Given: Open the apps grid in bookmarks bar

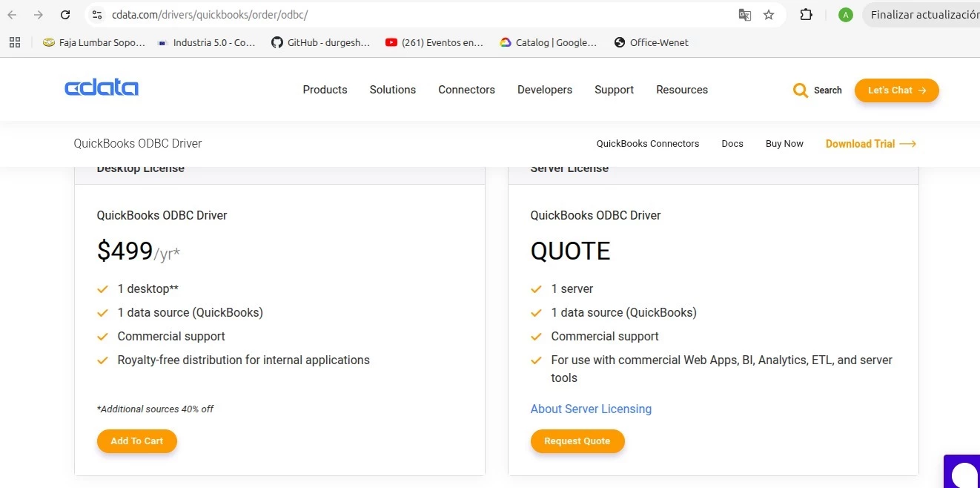Looking at the screenshot, I should click(x=15, y=42).
